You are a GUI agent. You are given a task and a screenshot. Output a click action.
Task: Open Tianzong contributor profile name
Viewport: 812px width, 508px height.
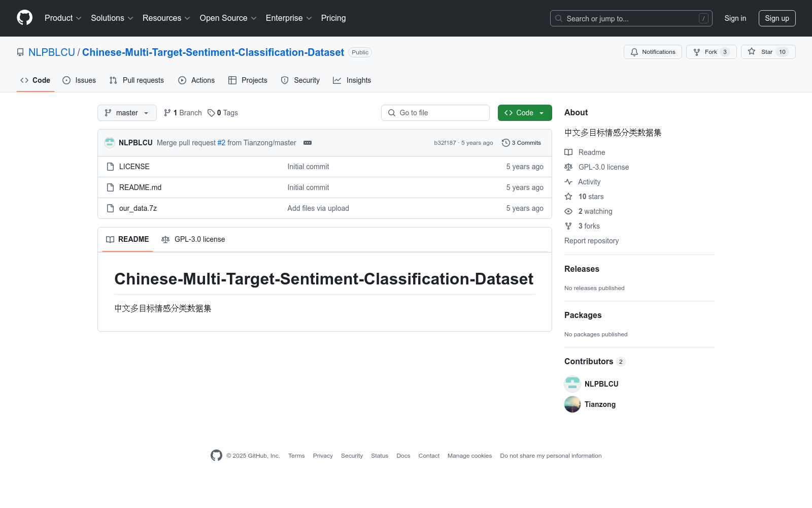[600, 404]
